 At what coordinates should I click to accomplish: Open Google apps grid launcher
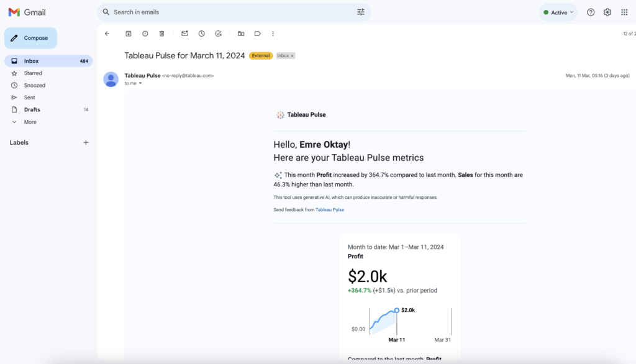click(624, 12)
